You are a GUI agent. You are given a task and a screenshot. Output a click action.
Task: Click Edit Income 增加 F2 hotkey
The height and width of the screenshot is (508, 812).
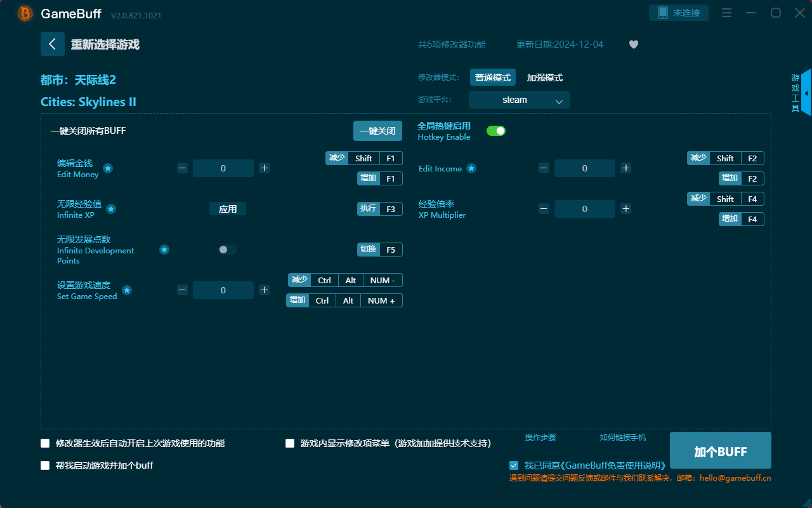pyautogui.click(x=742, y=178)
